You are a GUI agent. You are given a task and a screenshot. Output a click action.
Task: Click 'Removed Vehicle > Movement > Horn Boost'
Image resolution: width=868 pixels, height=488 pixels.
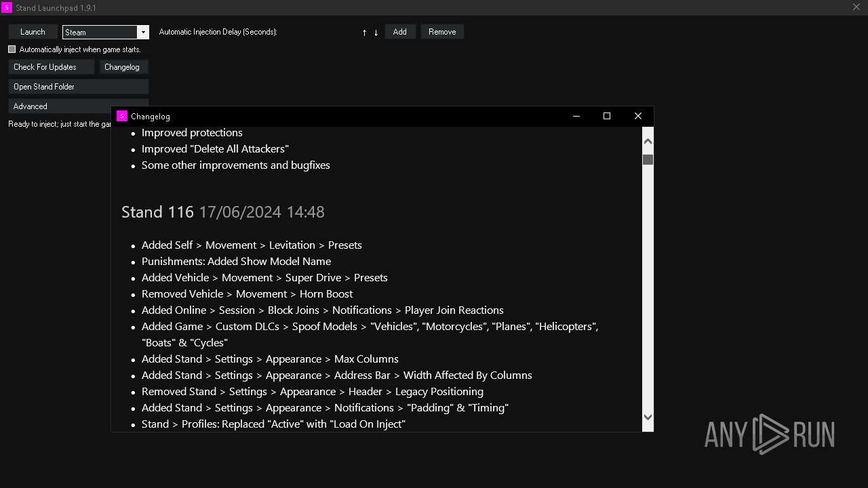(247, 294)
